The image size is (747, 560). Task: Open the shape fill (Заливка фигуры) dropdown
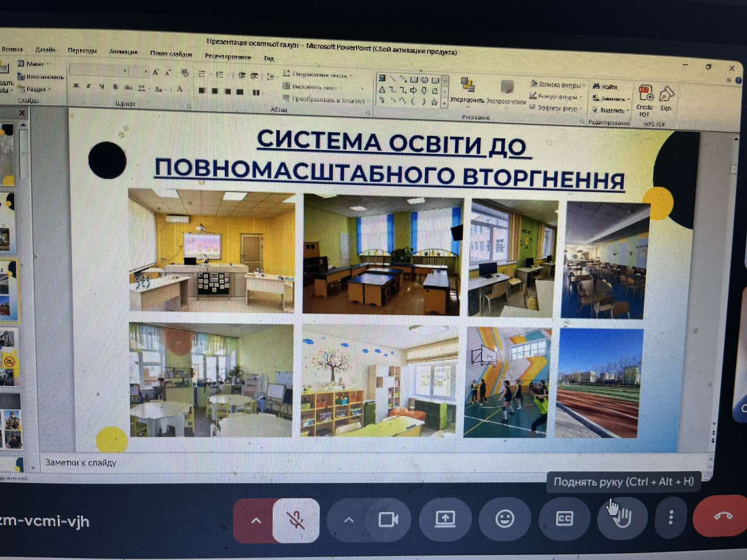click(x=557, y=85)
